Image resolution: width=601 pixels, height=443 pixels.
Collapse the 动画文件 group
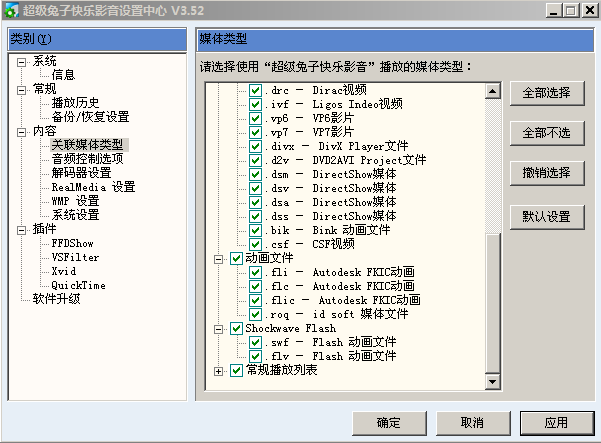(x=218, y=259)
